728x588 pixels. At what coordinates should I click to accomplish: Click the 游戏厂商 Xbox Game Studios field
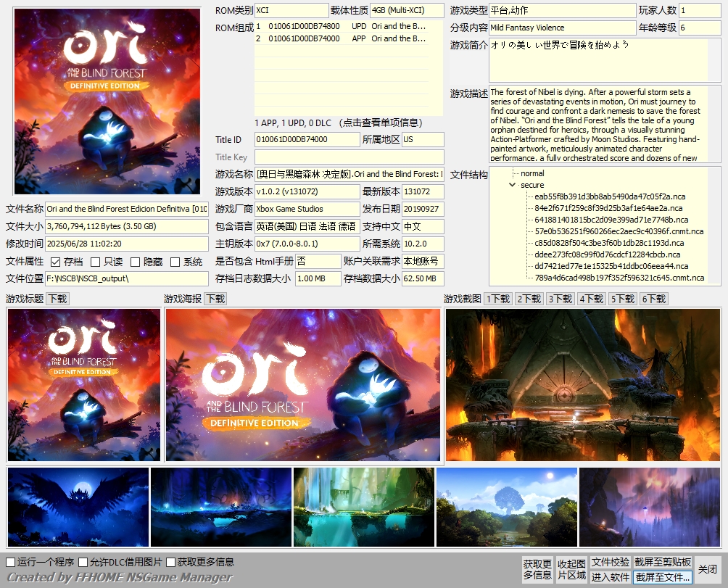(307, 209)
